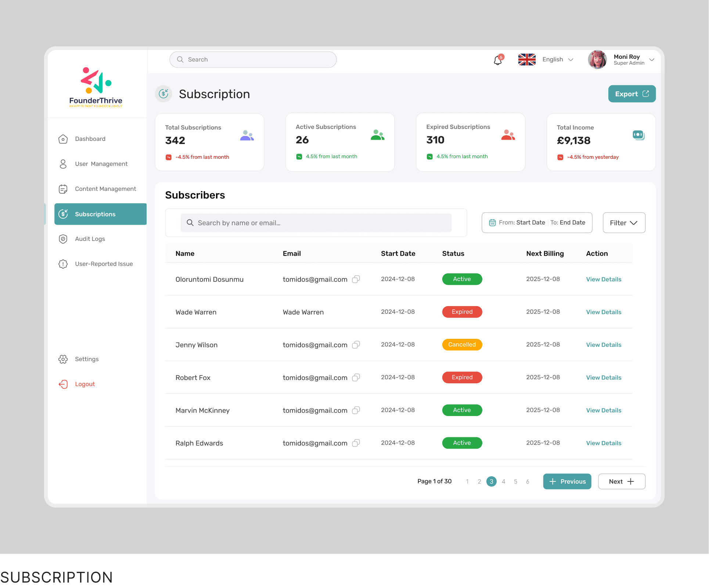Click the Settings gear icon

pos(63,359)
